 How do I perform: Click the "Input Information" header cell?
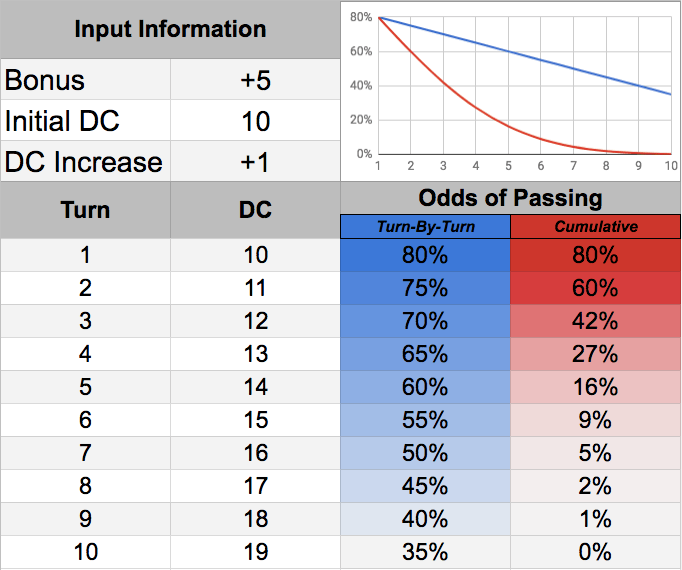point(170,29)
